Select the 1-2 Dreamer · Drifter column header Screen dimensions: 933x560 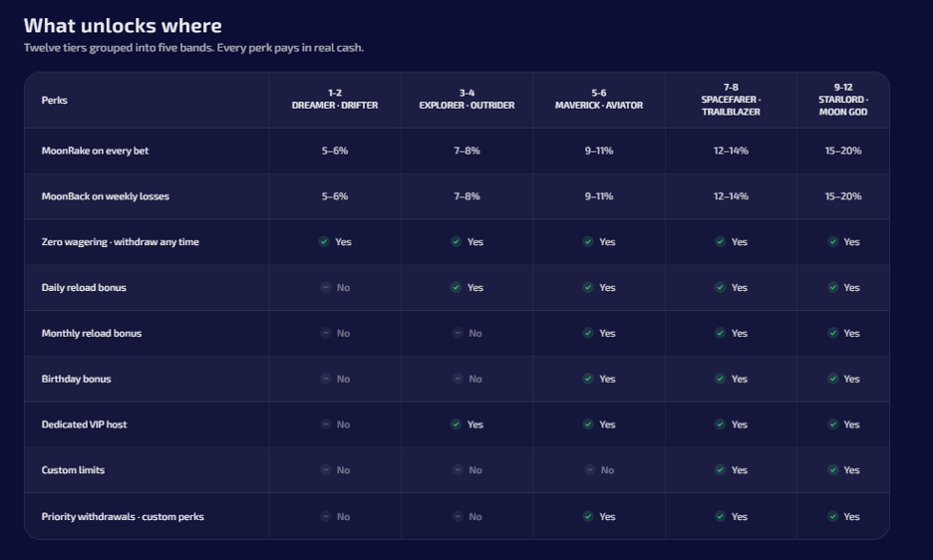(335, 100)
